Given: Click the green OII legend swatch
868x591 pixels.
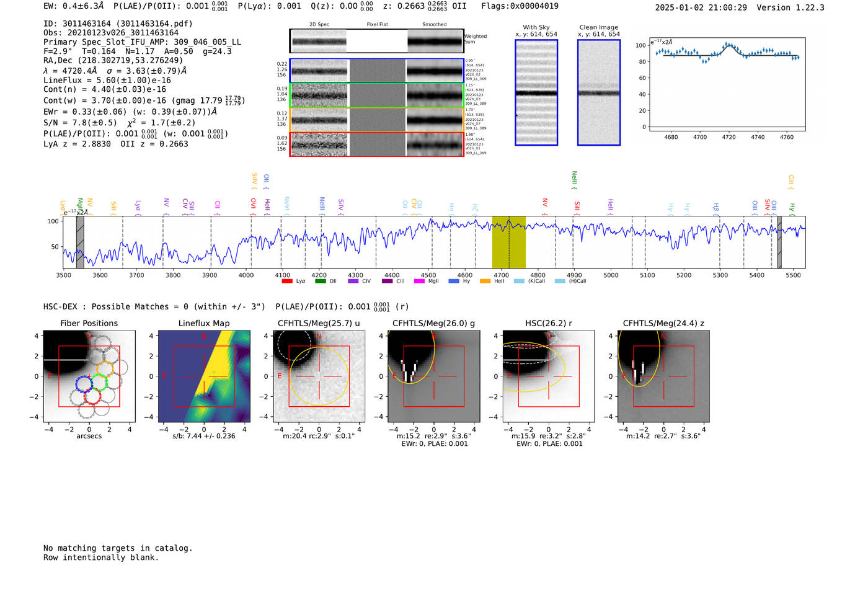Looking at the screenshot, I should pos(320,281).
